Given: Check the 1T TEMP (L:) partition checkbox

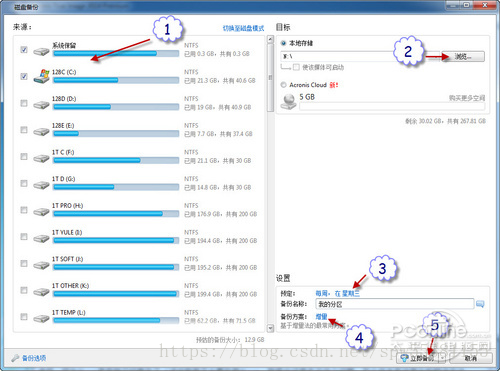Looking at the screenshot, I should point(24,317).
